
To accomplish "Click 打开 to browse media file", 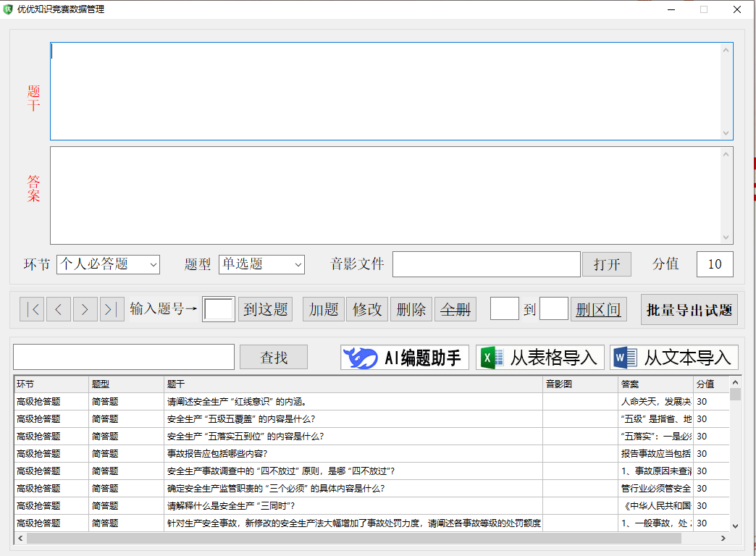I will (x=607, y=264).
